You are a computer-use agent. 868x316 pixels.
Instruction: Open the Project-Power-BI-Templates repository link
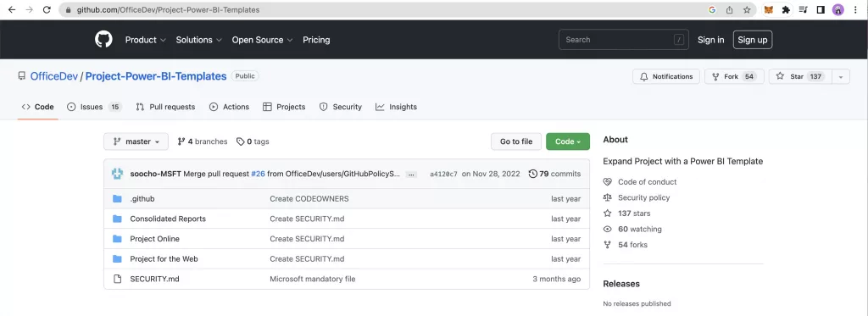pos(156,76)
